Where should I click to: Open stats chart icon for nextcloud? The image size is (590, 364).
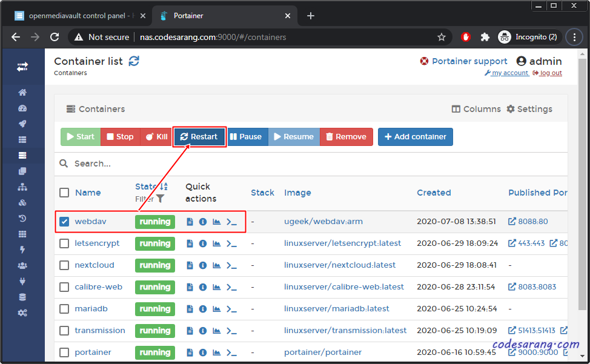(216, 265)
